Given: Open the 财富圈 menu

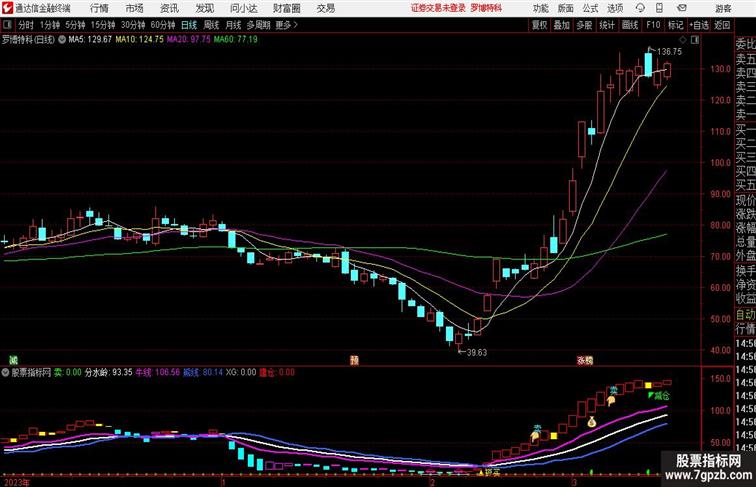Looking at the screenshot, I should [x=286, y=8].
